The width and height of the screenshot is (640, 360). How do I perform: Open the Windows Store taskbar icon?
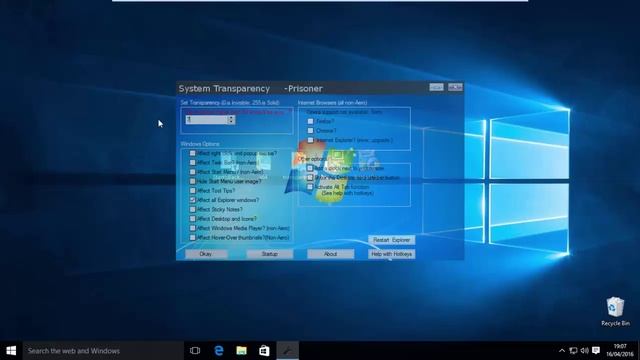click(264, 351)
